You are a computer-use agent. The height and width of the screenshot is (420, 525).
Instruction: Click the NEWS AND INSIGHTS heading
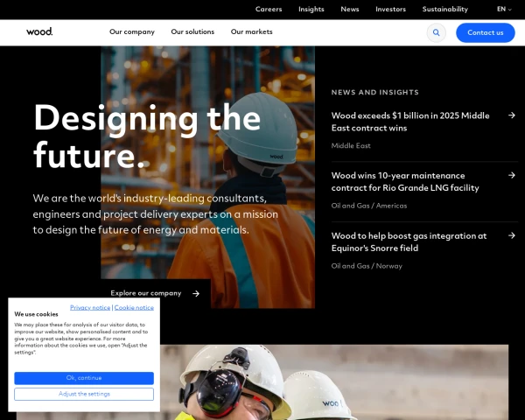[x=375, y=92]
